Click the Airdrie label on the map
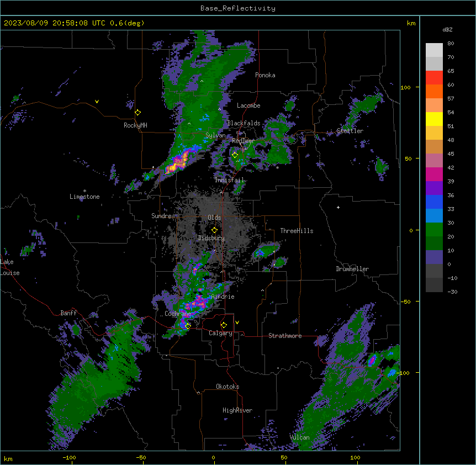476x465 pixels. click(x=223, y=297)
